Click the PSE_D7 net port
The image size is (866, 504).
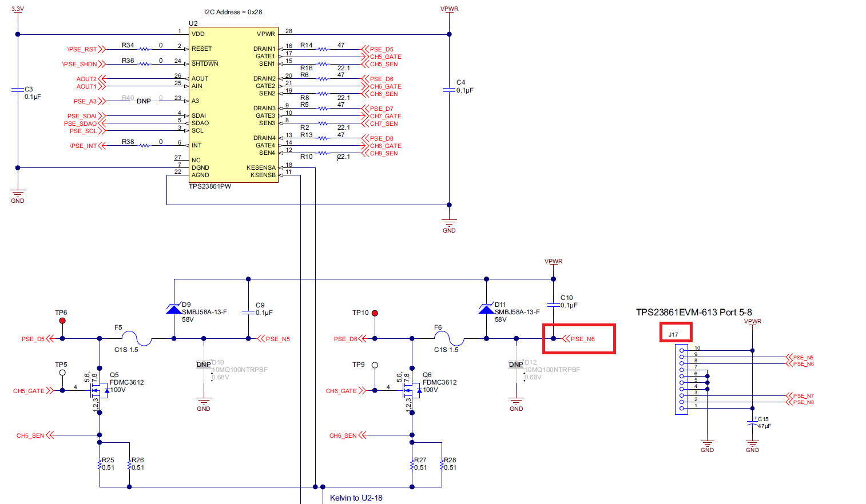tap(378, 109)
